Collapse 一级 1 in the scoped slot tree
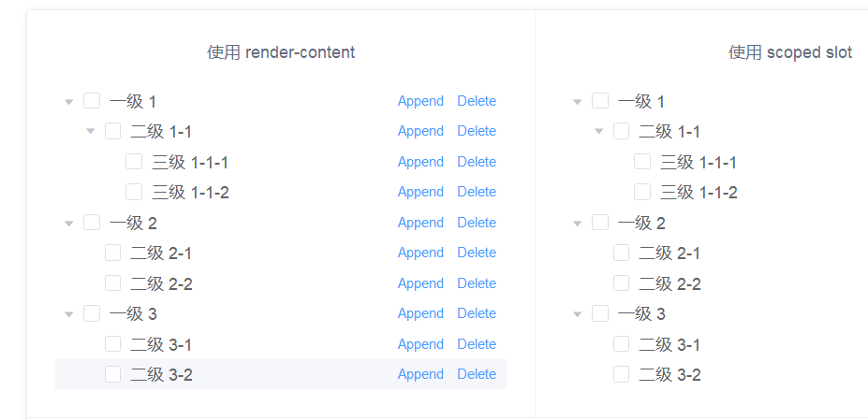 point(578,102)
